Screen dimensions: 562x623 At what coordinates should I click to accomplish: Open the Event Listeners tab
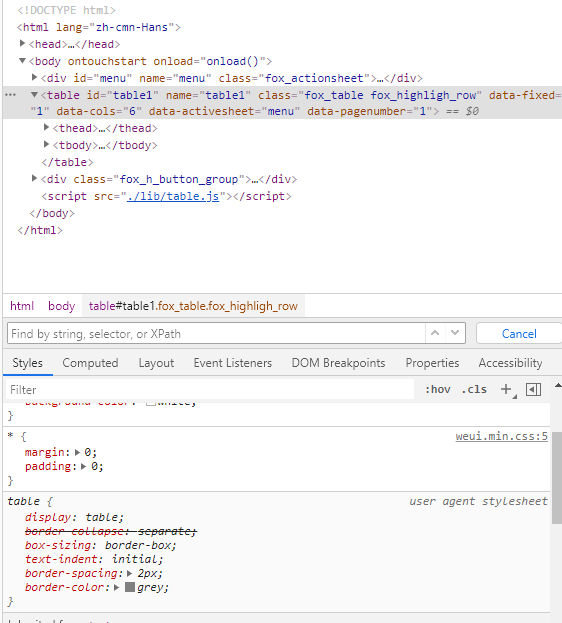(233, 363)
